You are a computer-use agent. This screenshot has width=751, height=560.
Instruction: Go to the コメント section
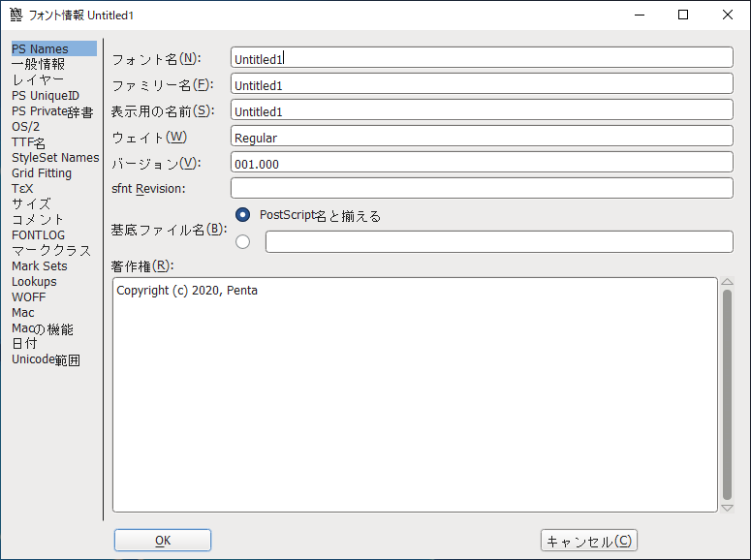(38, 219)
